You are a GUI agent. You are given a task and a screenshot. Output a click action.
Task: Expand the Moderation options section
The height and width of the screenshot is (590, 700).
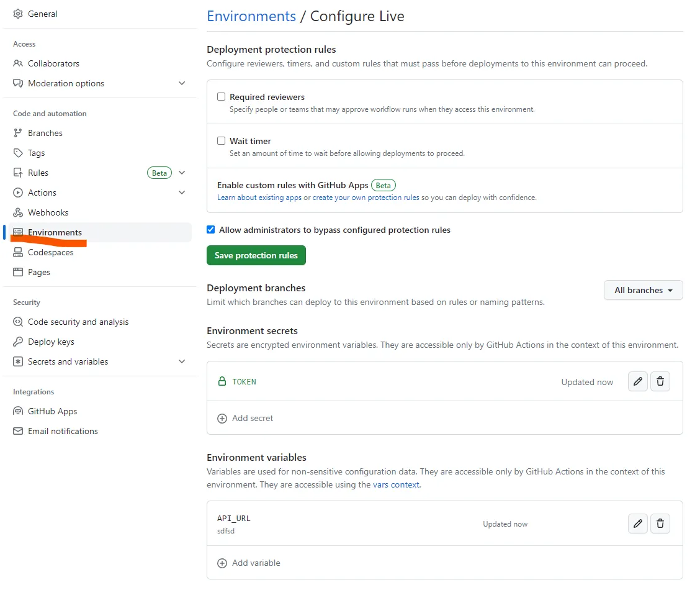(182, 83)
